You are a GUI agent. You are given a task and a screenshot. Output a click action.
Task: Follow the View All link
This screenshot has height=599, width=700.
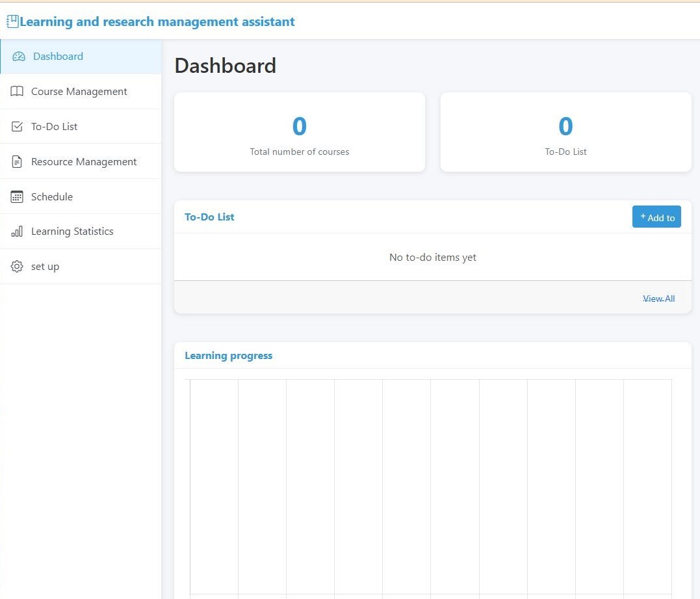point(658,299)
